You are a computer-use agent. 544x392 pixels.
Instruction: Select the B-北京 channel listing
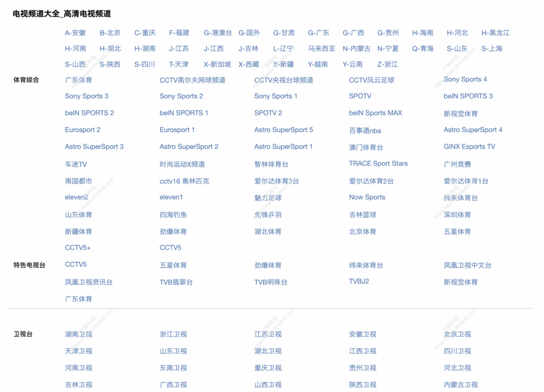pyautogui.click(x=110, y=32)
